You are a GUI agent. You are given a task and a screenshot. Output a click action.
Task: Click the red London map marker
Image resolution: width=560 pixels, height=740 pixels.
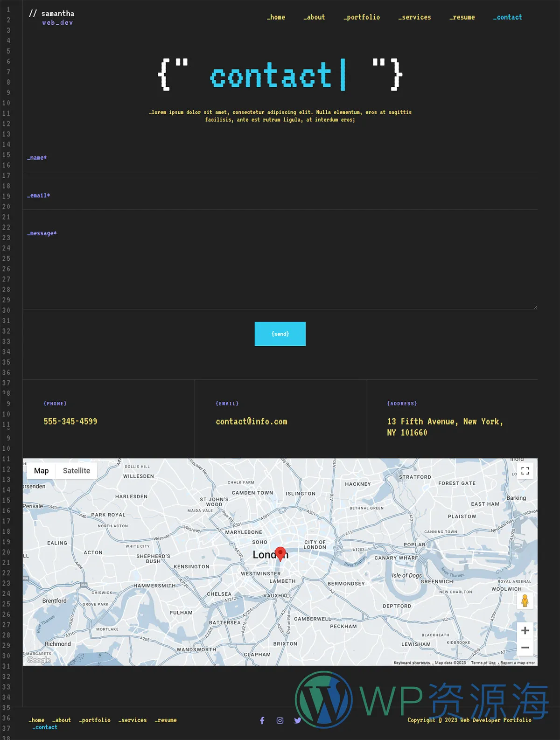[x=280, y=553]
